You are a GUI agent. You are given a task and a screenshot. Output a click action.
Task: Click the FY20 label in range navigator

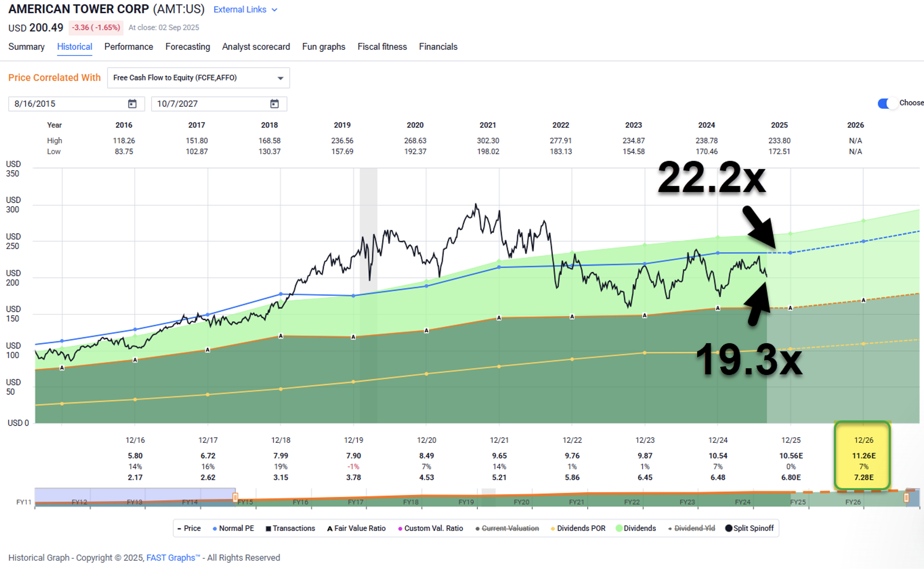(x=522, y=502)
